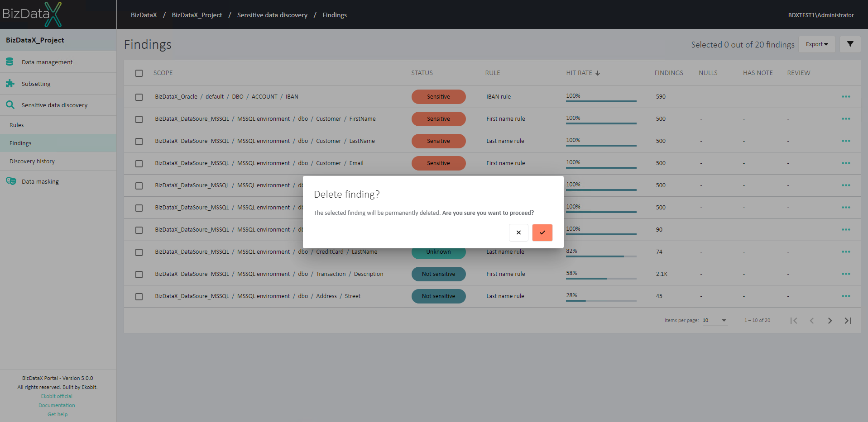Screen dimensions: 868x422
Task: Toggle the select-all checkbox in the header
Action: click(x=139, y=73)
